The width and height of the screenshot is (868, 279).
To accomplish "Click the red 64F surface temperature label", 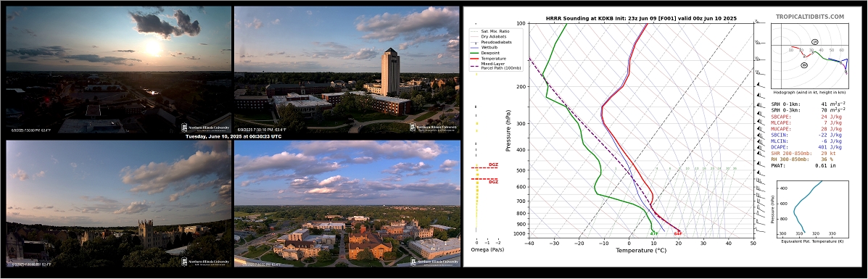I will (677, 233).
